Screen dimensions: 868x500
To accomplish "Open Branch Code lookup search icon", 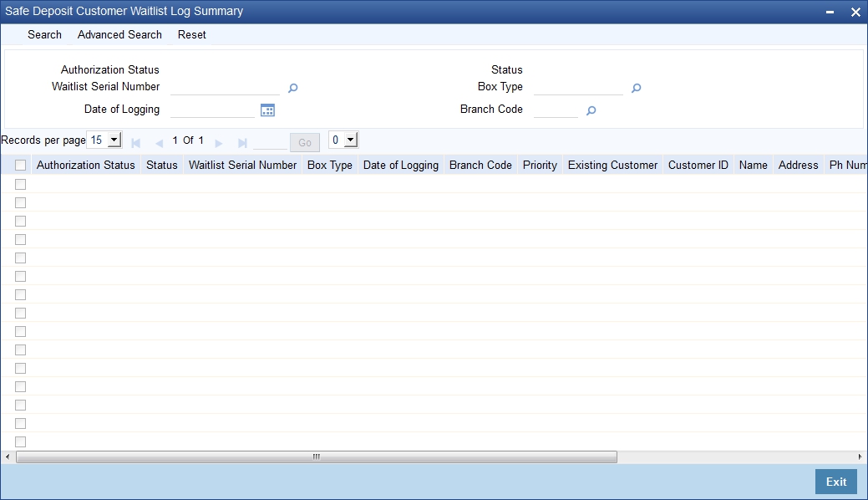I will [591, 110].
